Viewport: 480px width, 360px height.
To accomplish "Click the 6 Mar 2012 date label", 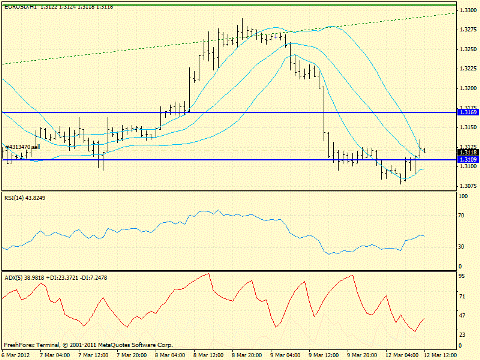I will coord(16,355).
